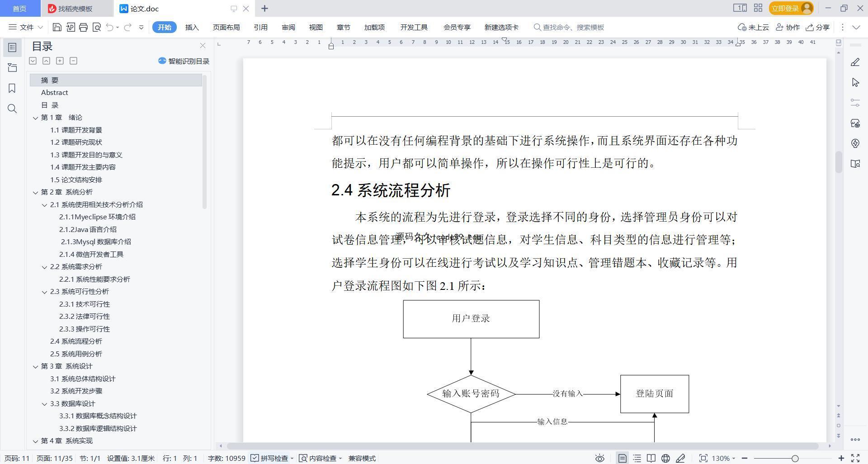The height and width of the screenshot is (464, 868).
Task: Switch to the 插入 ribbon tab
Action: 192,27
